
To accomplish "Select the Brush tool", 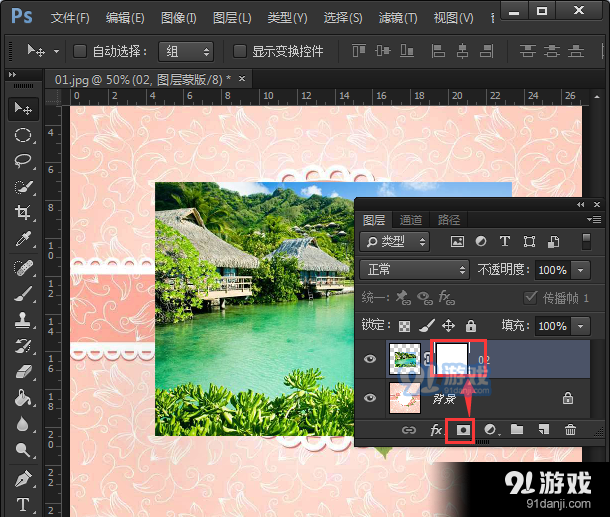I will tap(23, 294).
